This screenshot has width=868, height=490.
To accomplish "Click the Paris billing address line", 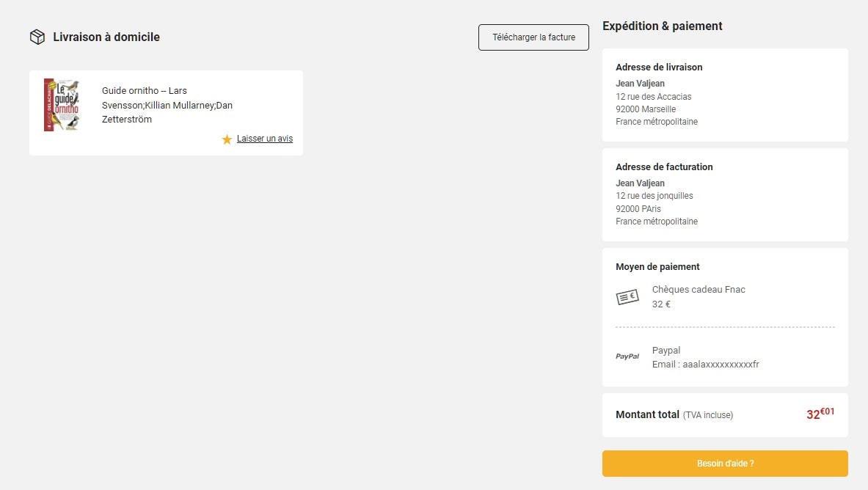I will pyautogui.click(x=638, y=208).
